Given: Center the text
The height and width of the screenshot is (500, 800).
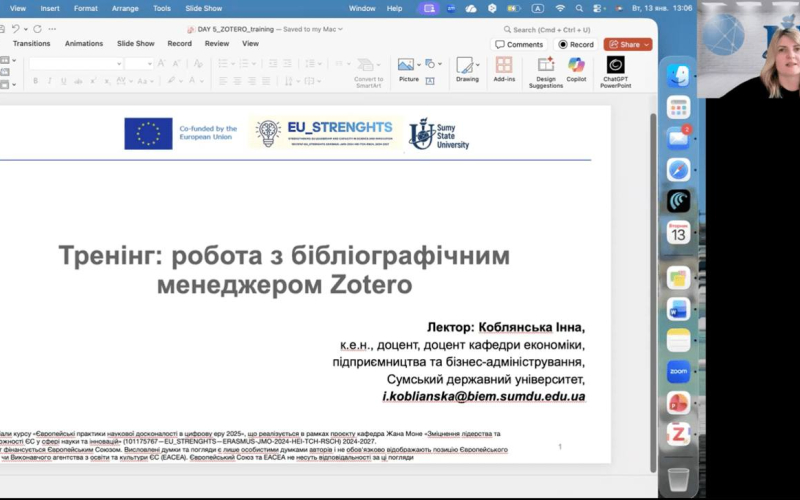Looking at the screenshot, I should [237, 81].
